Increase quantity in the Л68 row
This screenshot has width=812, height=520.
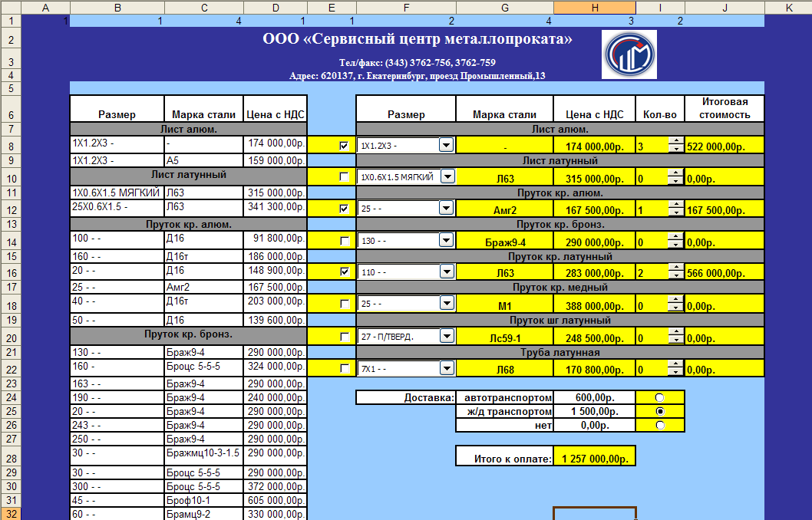(x=675, y=364)
